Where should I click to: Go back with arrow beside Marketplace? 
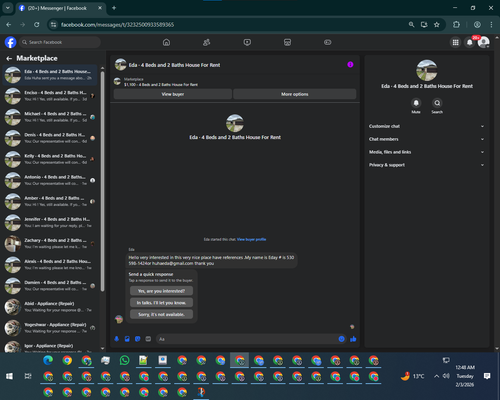[9, 58]
